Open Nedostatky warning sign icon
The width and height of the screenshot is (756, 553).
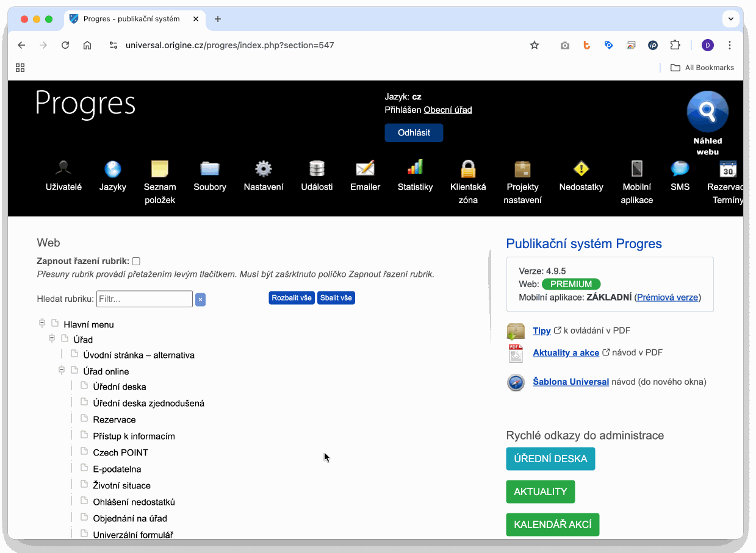click(x=581, y=168)
